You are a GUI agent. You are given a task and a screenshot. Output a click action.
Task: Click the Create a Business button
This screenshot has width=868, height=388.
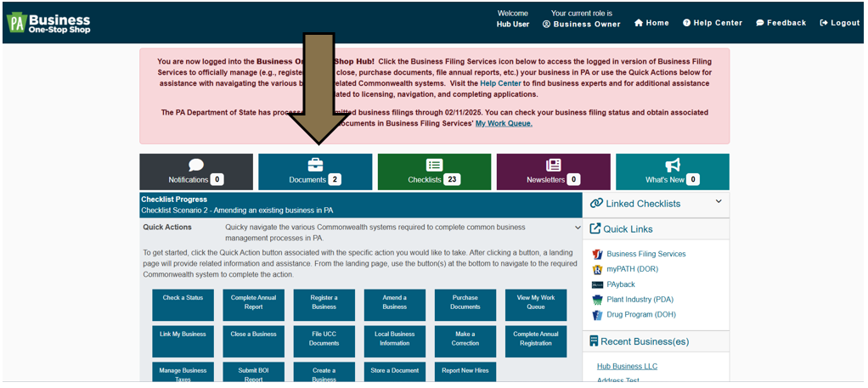[324, 372]
